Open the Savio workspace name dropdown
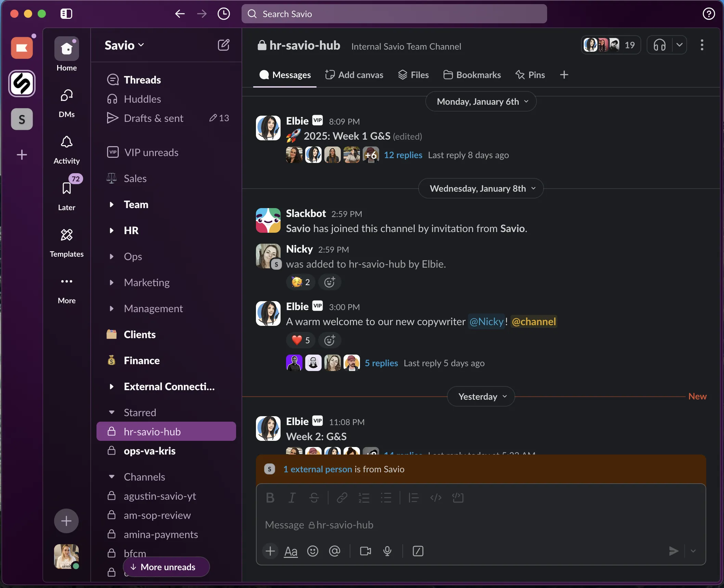Viewport: 724px width, 588px height. point(124,45)
